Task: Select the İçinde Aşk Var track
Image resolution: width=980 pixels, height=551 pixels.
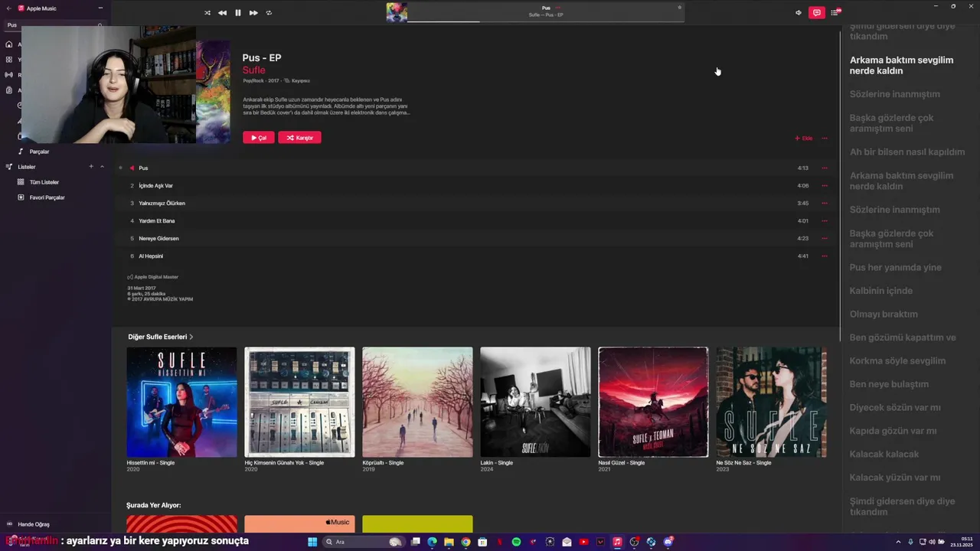Action: point(475,186)
